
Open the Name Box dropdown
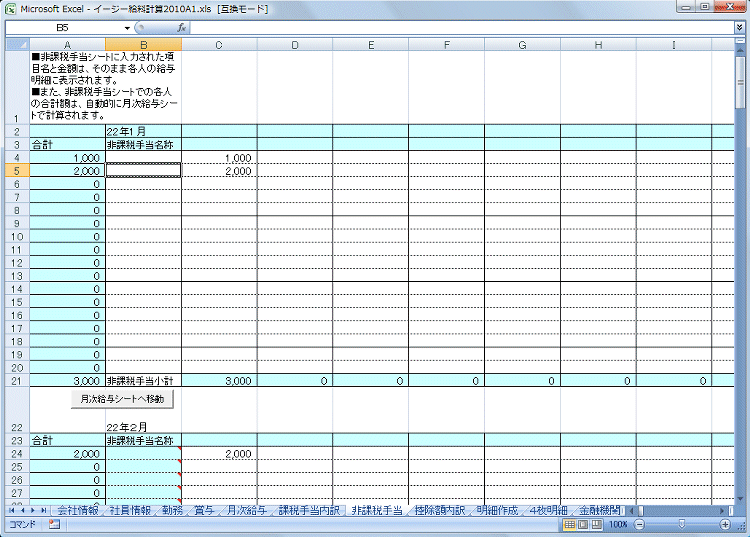pos(128,28)
